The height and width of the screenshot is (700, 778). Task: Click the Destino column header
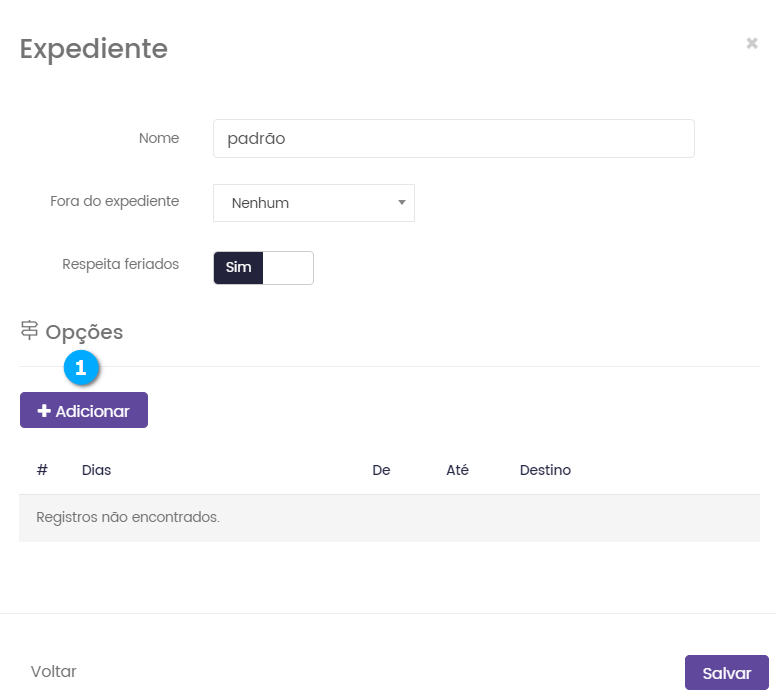click(x=545, y=470)
